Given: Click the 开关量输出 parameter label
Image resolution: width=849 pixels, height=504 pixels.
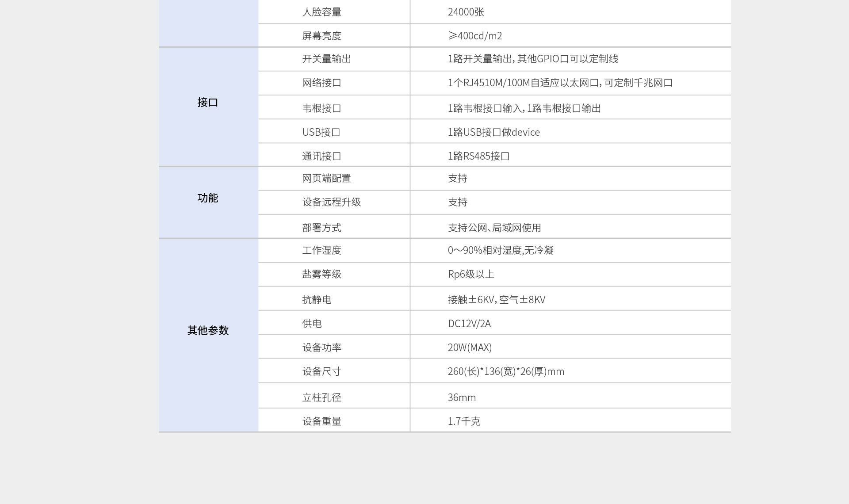Looking at the screenshot, I should tap(326, 59).
